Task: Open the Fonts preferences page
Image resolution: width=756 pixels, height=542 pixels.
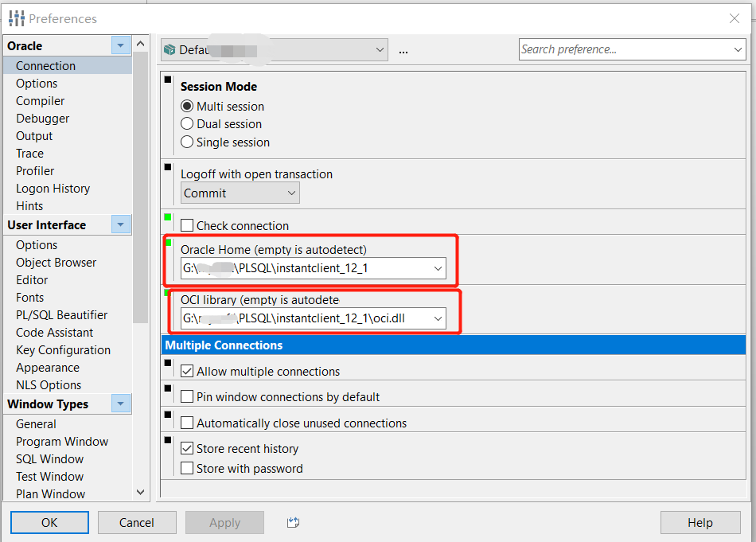Action: click(x=29, y=297)
